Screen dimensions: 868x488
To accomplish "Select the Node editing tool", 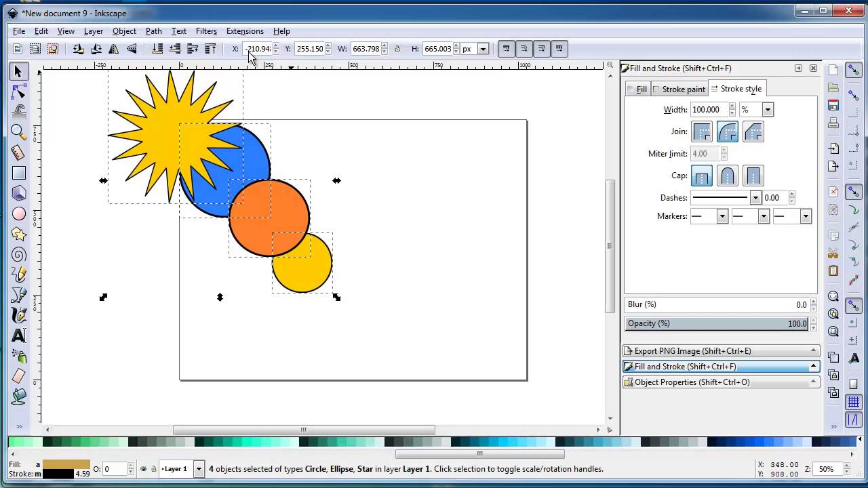I will point(18,91).
